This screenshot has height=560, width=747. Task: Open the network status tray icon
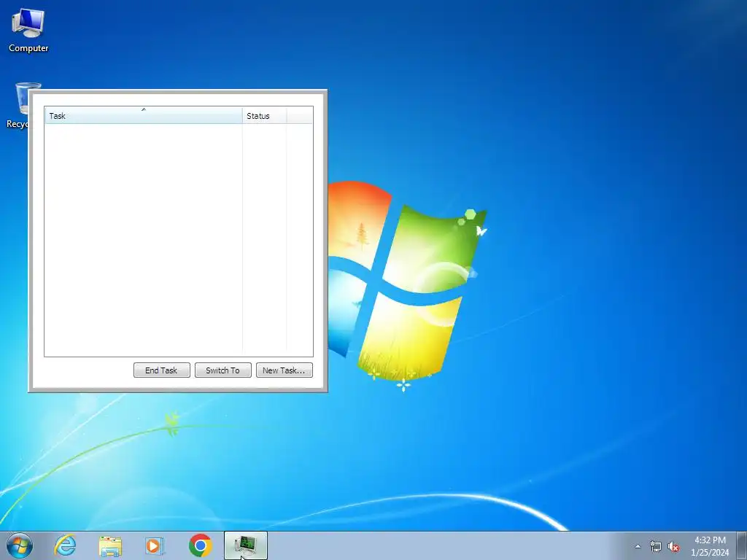[x=656, y=547]
